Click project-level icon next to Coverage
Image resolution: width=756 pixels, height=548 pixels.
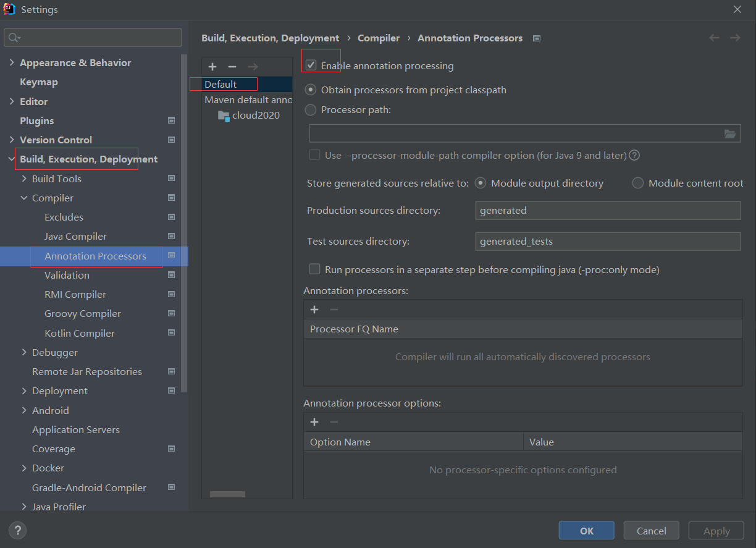(x=172, y=449)
